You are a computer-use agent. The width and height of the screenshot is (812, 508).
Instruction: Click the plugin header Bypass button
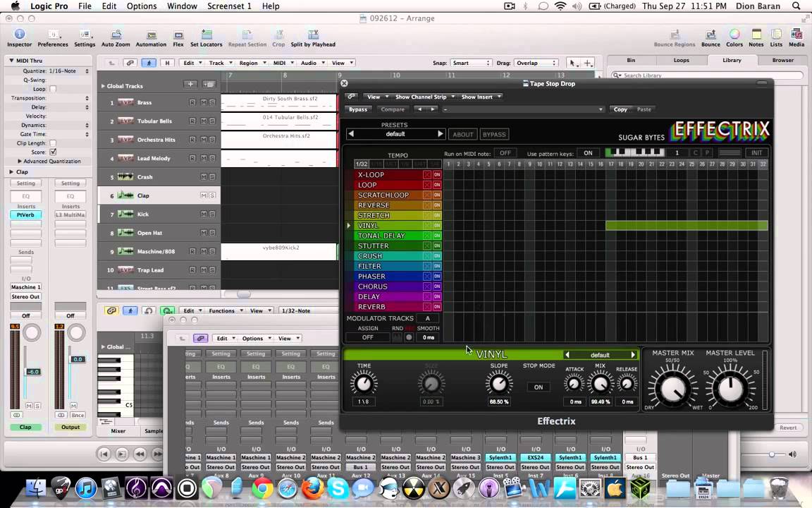(x=358, y=109)
